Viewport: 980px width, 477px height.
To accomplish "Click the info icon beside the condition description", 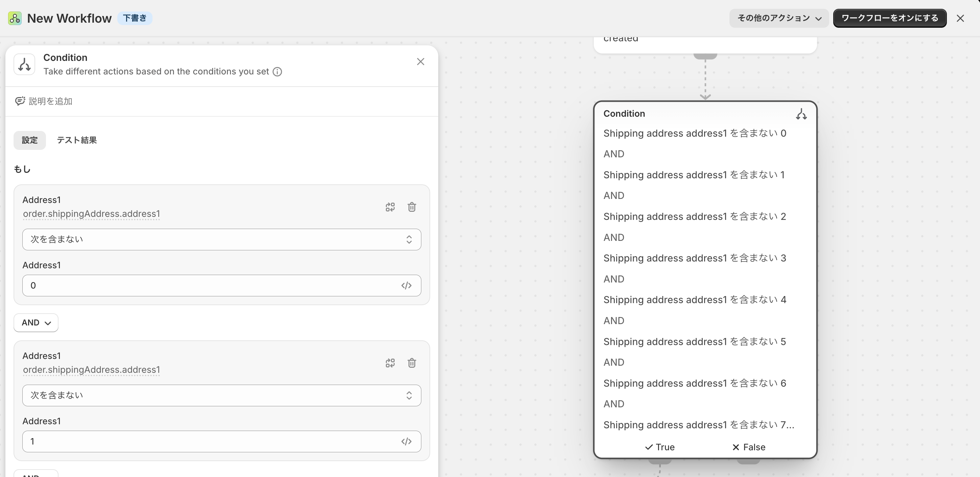I will (277, 72).
